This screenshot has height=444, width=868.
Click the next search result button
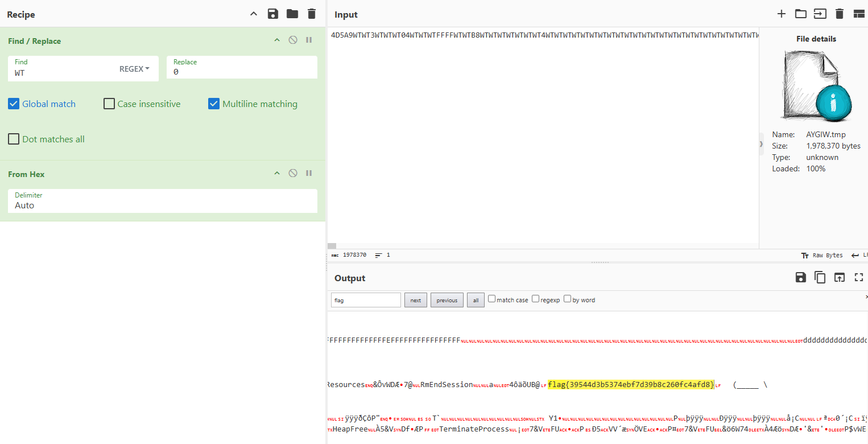(x=416, y=300)
